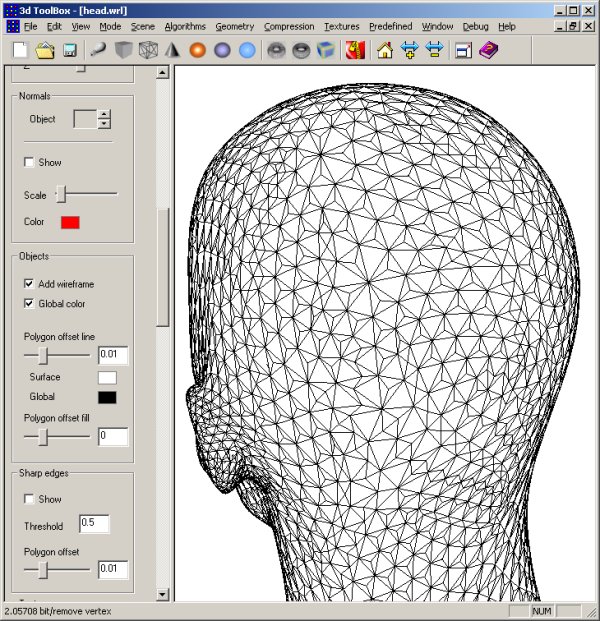Enable the Show normals checkbox
The height and width of the screenshot is (621, 600).
click(x=29, y=162)
